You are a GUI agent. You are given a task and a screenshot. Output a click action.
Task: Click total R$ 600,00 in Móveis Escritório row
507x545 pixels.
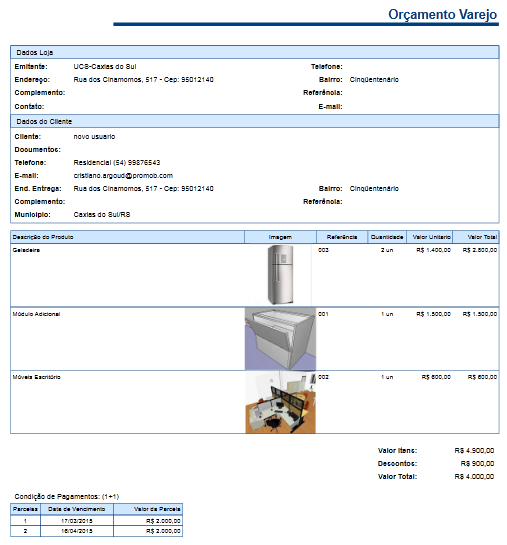[x=482, y=377]
